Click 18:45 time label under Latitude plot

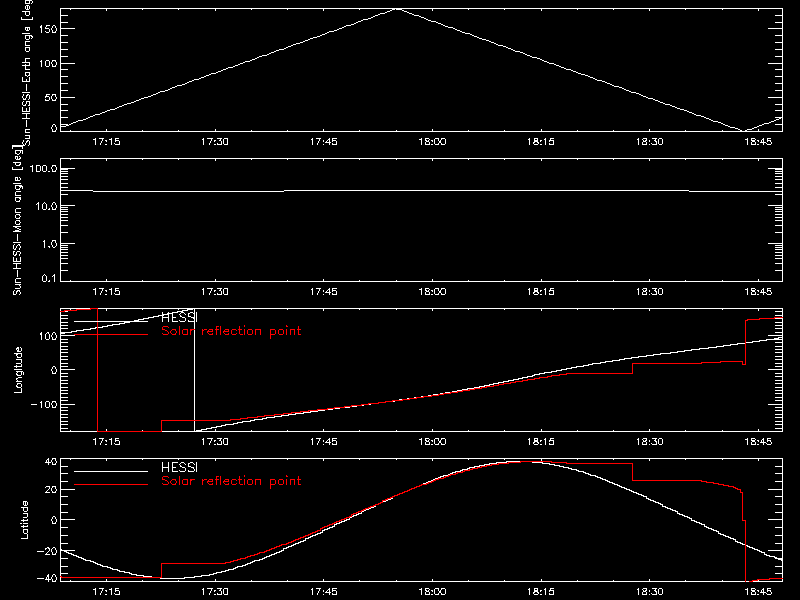tap(758, 592)
